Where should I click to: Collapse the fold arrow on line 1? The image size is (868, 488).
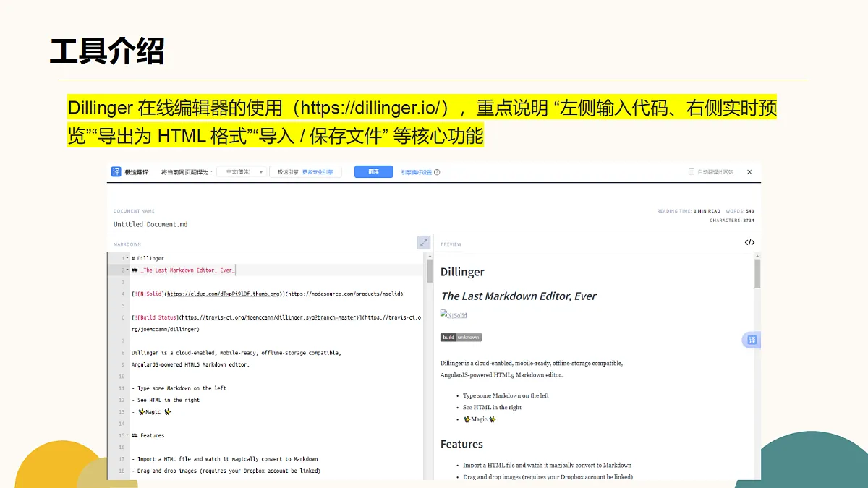pyautogui.click(x=127, y=258)
